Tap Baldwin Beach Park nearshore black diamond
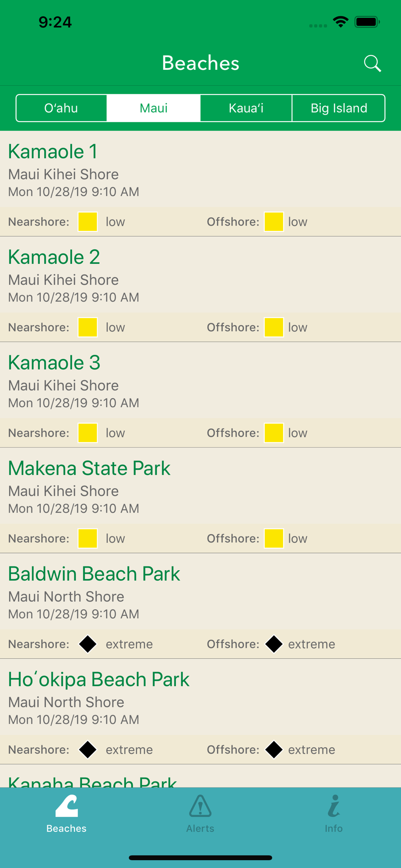Image resolution: width=401 pixels, height=868 pixels. click(88, 644)
